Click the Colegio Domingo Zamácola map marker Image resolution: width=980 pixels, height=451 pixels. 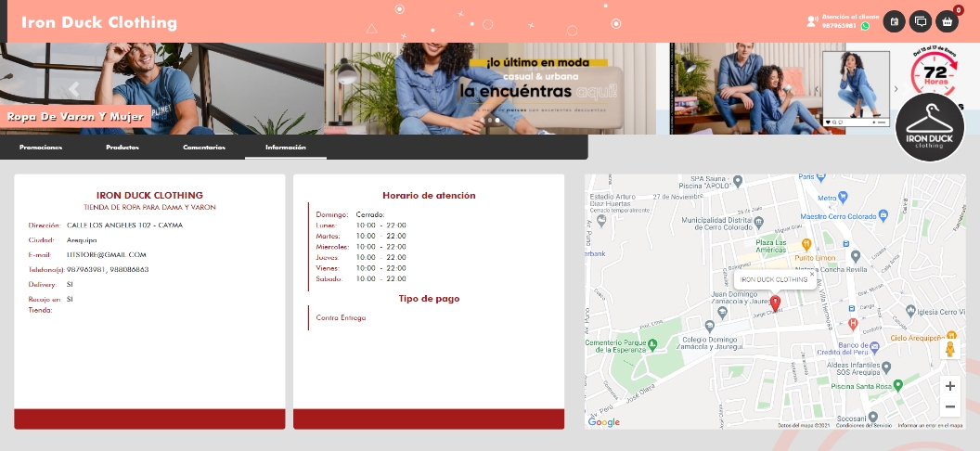tap(709, 326)
